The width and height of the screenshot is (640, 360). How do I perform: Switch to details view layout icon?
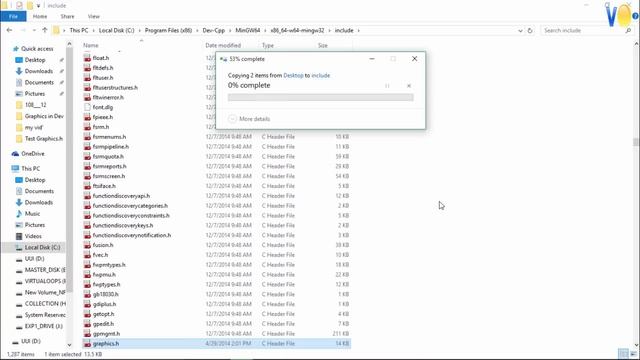(623, 354)
